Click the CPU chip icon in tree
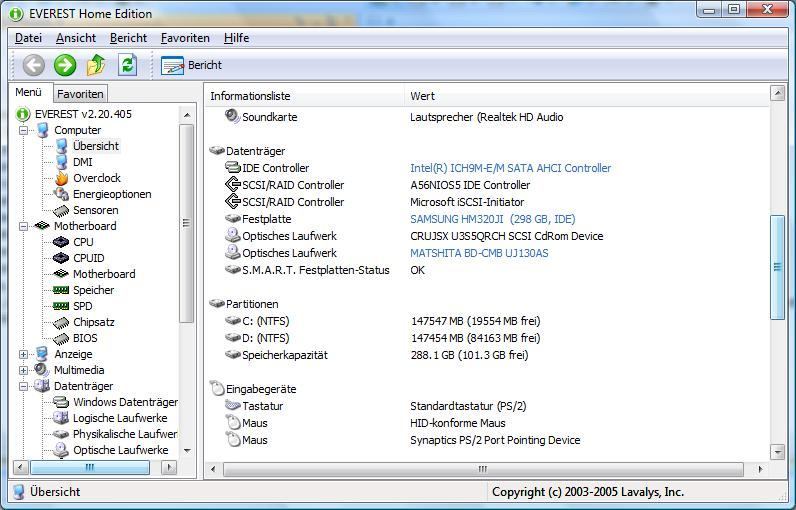796x510 pixels. click(x=61, y=242)
